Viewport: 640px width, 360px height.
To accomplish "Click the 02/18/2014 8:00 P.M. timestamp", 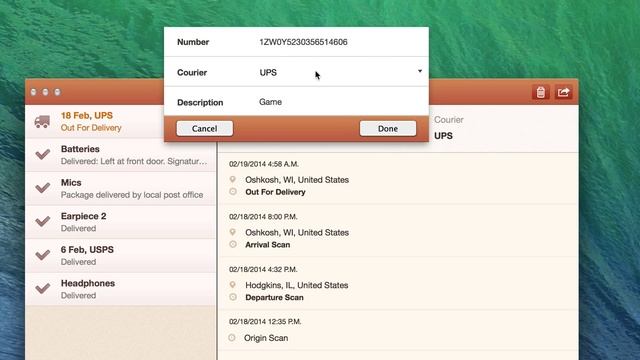I will 263,217.
